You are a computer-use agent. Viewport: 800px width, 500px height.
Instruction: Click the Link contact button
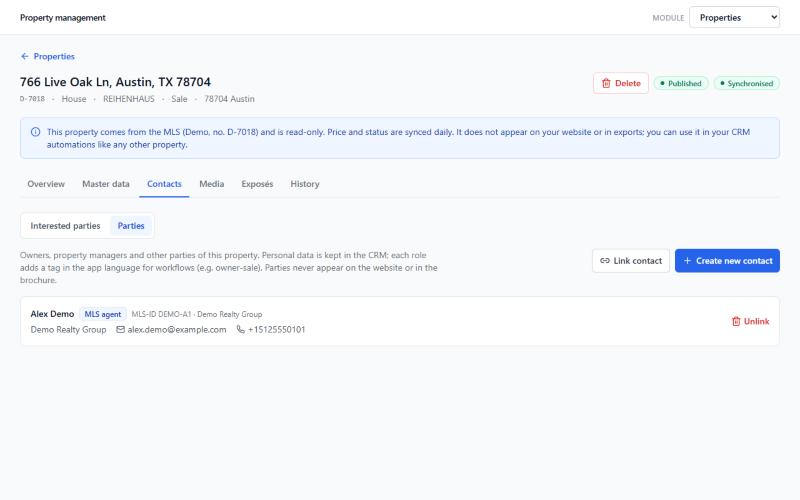[x=631, y=261]
